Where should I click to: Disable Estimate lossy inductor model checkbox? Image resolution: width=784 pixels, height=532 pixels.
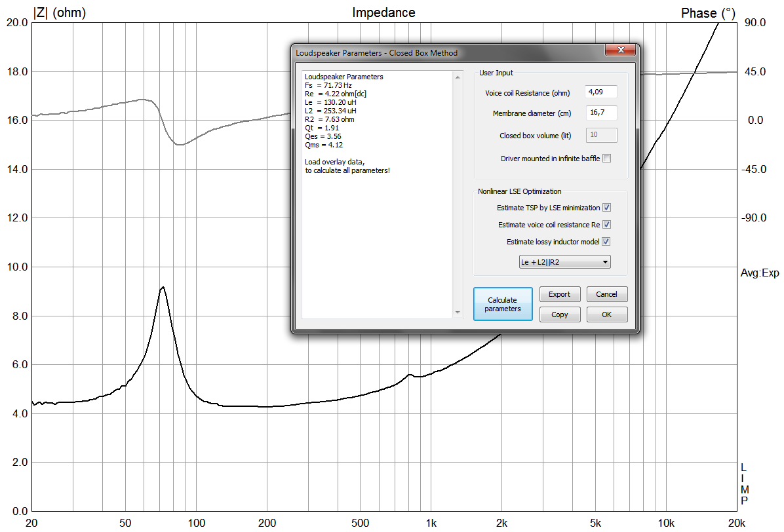point(606,241)
